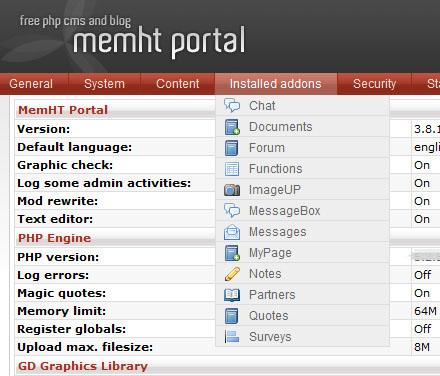The height and width of the screenshot is (376, 440).
Task: Click the Off value for Register globals
Action: 422,329
